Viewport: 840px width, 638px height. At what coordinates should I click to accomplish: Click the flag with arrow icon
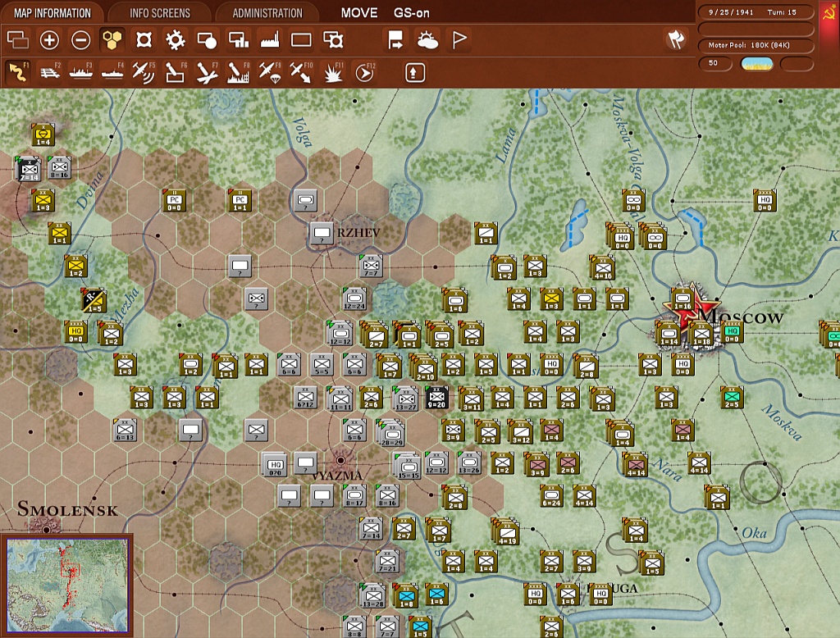pyautogui.click(x=395, y=39)
